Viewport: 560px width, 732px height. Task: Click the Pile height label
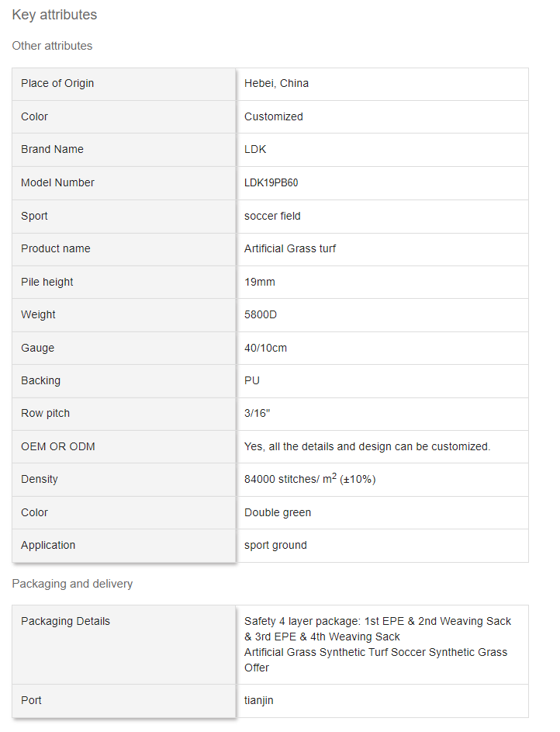click(x=47, y=282)
